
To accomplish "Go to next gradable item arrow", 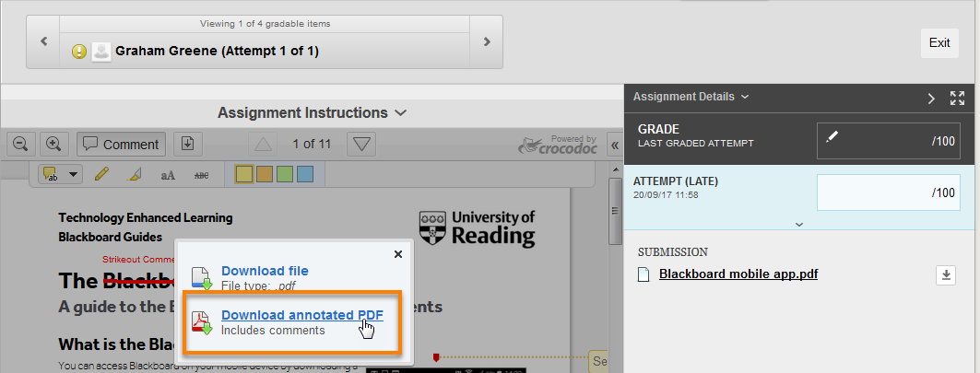I will click(x=486, y=41).
